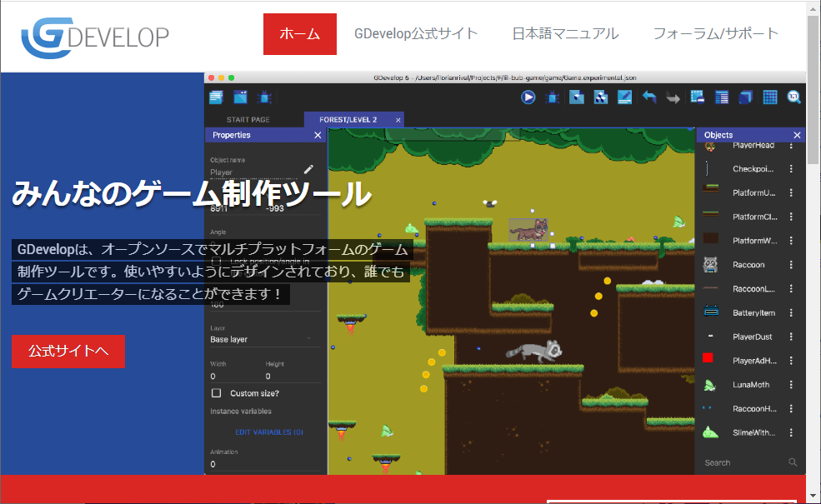Image resolution: width=821 pixels, height=504 pixels.
Task: Select the zoom magnifier icon on the toolbar
Action: (x=793, y=97)
